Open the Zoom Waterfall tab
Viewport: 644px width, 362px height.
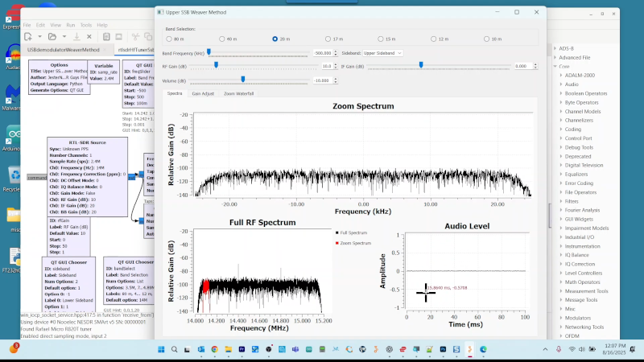[x=239, y=93]
